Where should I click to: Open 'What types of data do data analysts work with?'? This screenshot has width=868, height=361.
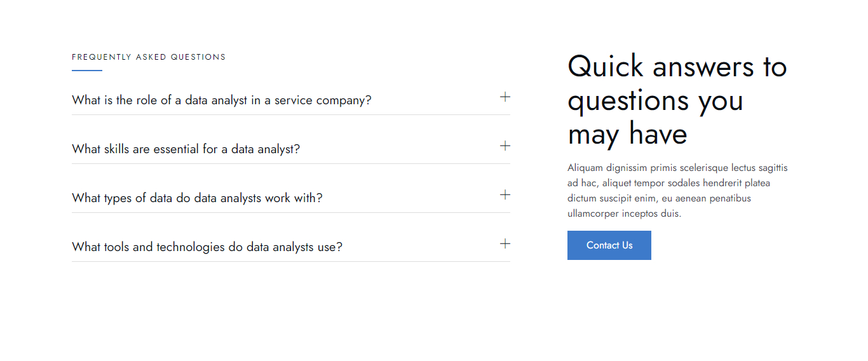coord(197,198)
